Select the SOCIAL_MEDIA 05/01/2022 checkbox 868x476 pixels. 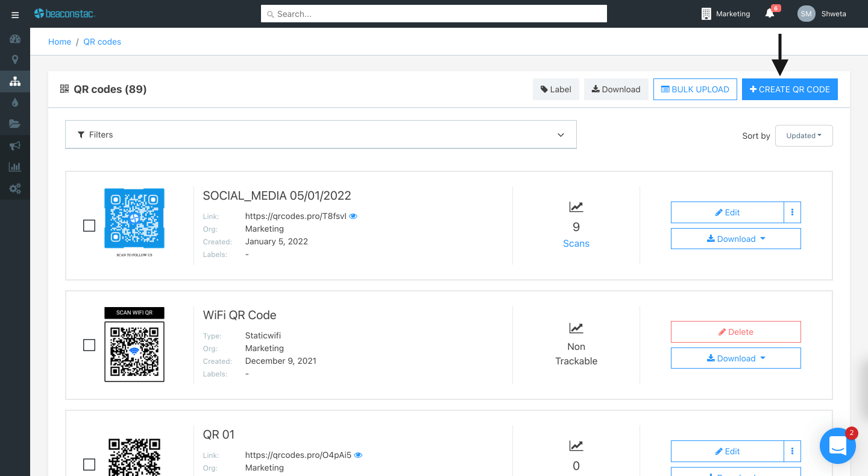[89, 226]
